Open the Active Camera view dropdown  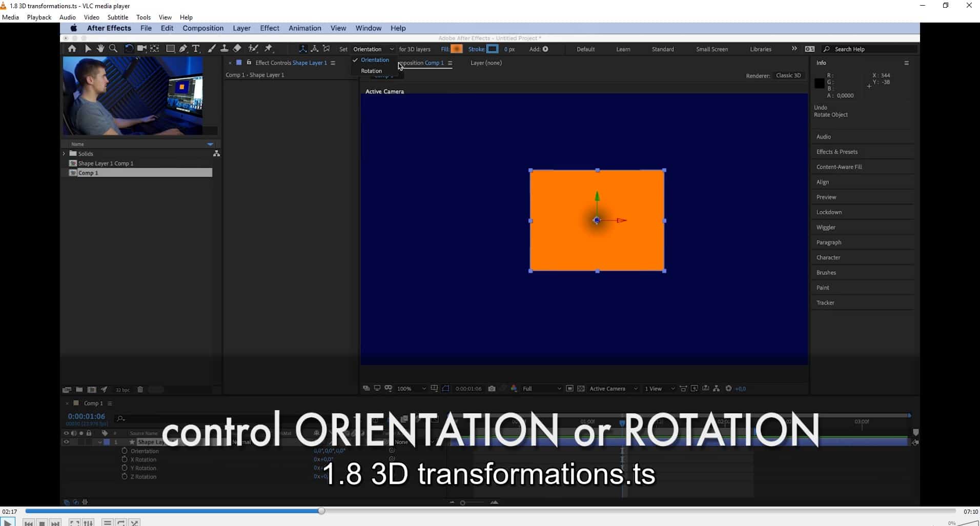tap(613, 389)
